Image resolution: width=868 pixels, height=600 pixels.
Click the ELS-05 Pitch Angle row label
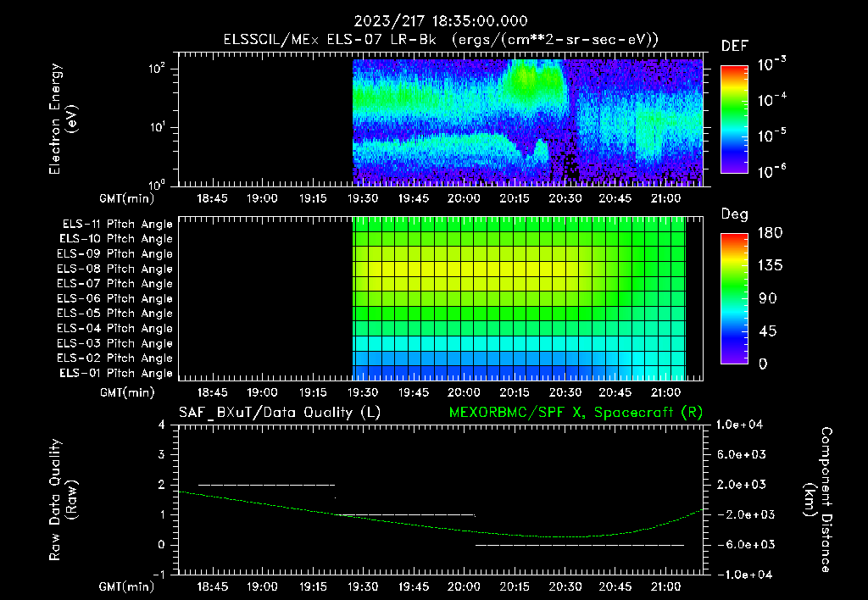point(114,314)
